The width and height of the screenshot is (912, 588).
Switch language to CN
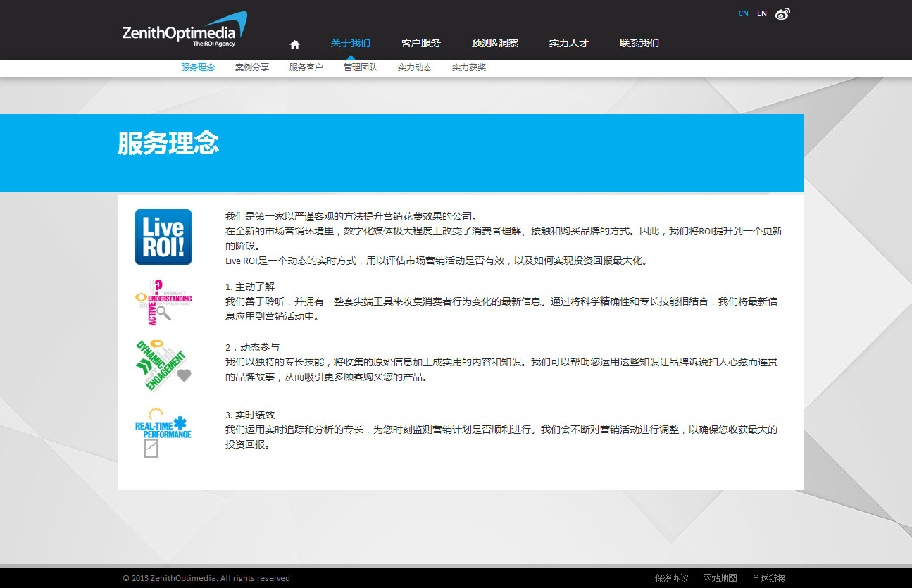click(743, 13)
